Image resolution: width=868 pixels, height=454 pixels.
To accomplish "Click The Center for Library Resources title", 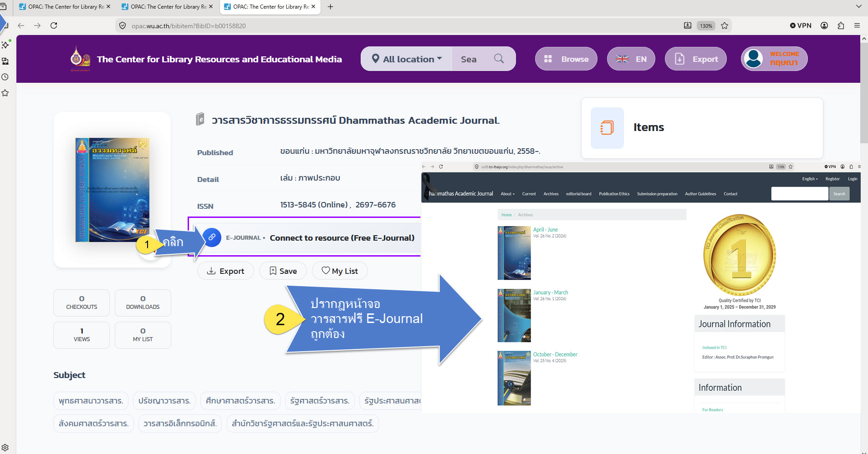I will point(219,59).
